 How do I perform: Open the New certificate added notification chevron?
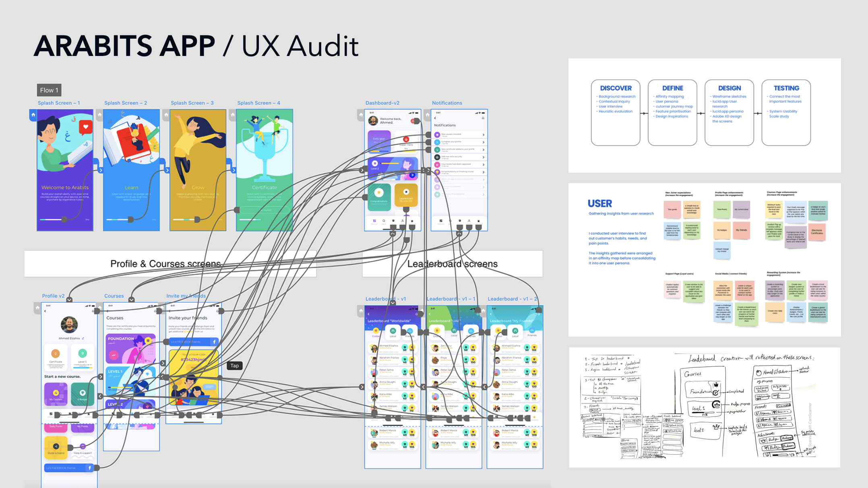pyautogui.click(x=484, y=150)
